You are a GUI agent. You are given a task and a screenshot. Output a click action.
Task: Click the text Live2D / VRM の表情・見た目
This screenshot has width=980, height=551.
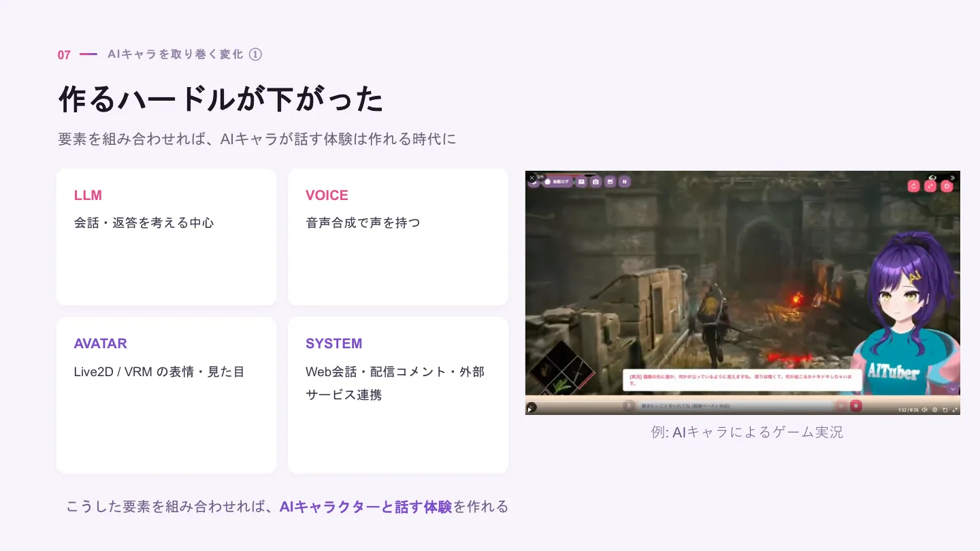(x=159, y=372)
